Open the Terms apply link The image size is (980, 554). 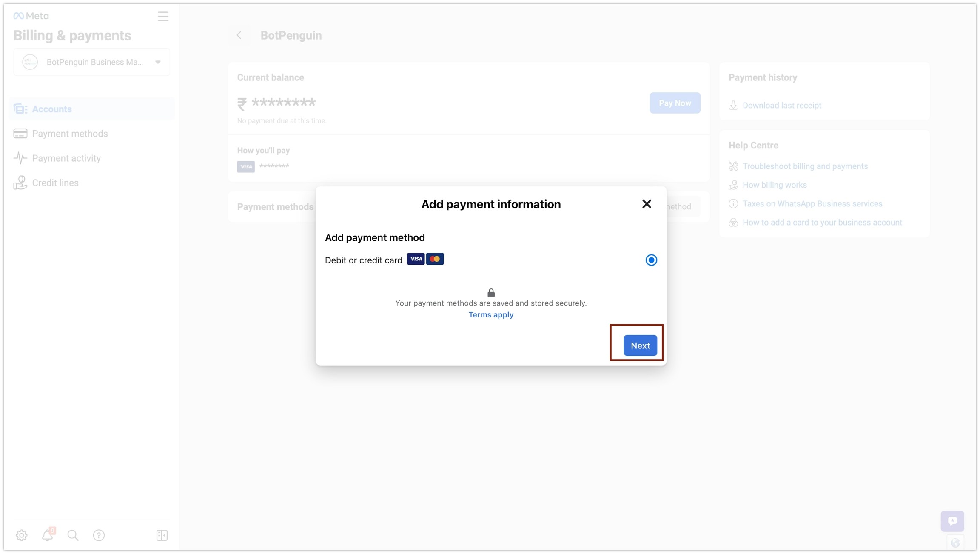(x=491, y=315)
